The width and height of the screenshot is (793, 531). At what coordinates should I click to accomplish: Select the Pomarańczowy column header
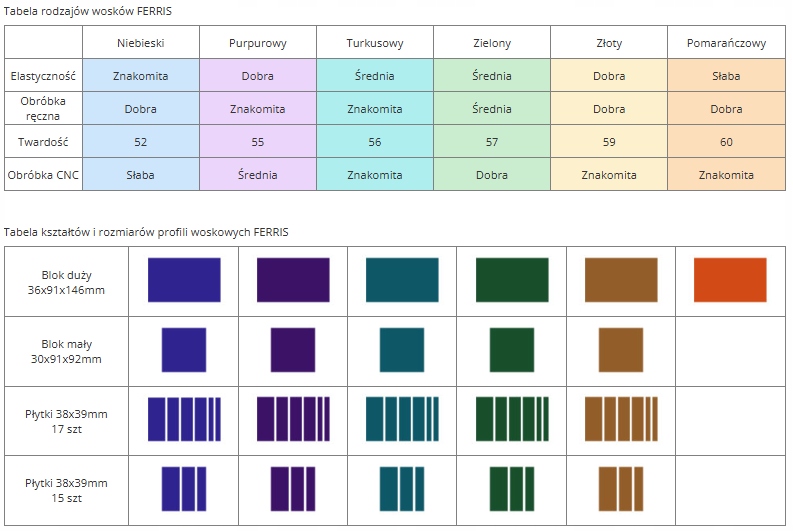point(726,44)
